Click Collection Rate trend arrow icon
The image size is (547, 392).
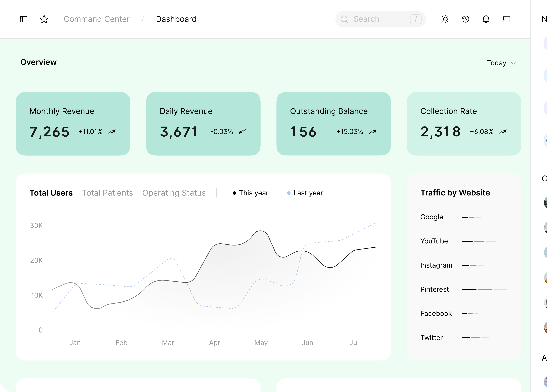pos(503,132)
